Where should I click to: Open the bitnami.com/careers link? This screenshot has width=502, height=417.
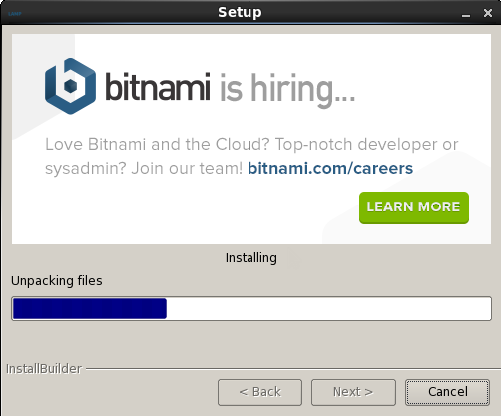(330, 168)
